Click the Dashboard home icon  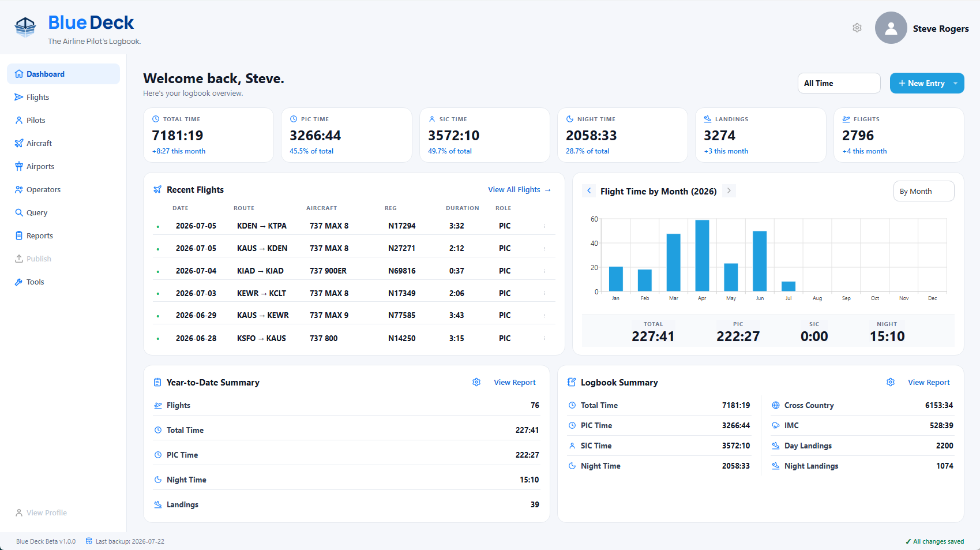tap(19, 74)
